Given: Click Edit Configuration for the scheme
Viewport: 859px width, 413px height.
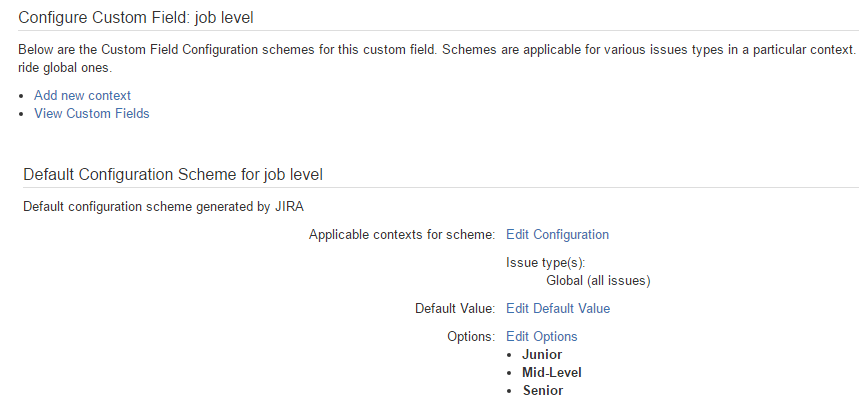Looking at the screenshot, I should 557,234.
